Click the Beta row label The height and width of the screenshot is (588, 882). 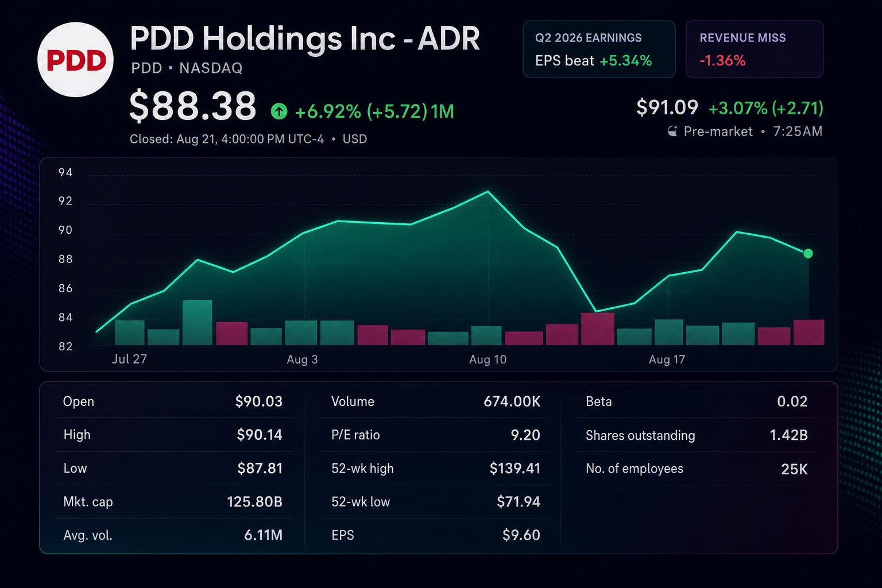(598, 401)
